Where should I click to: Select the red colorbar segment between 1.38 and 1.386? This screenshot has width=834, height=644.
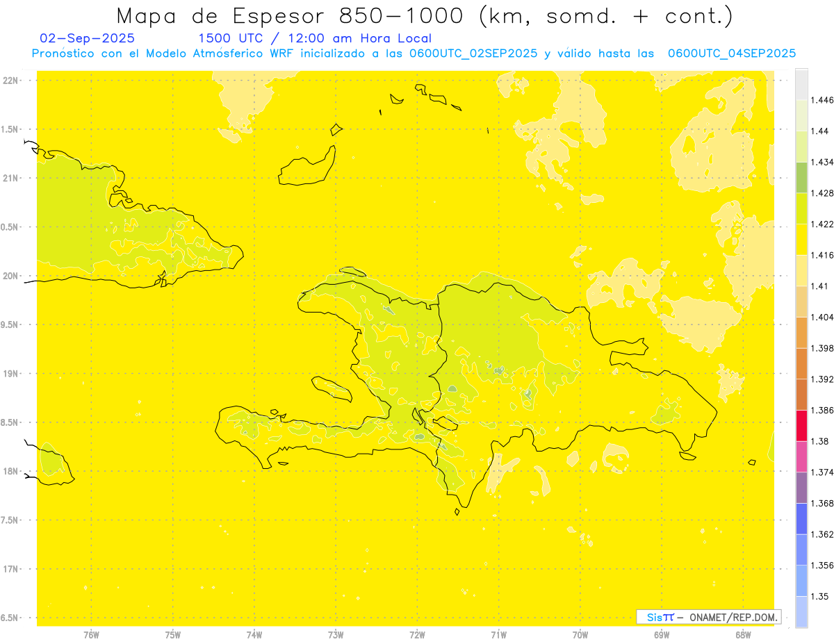click(x=801, y=425)
